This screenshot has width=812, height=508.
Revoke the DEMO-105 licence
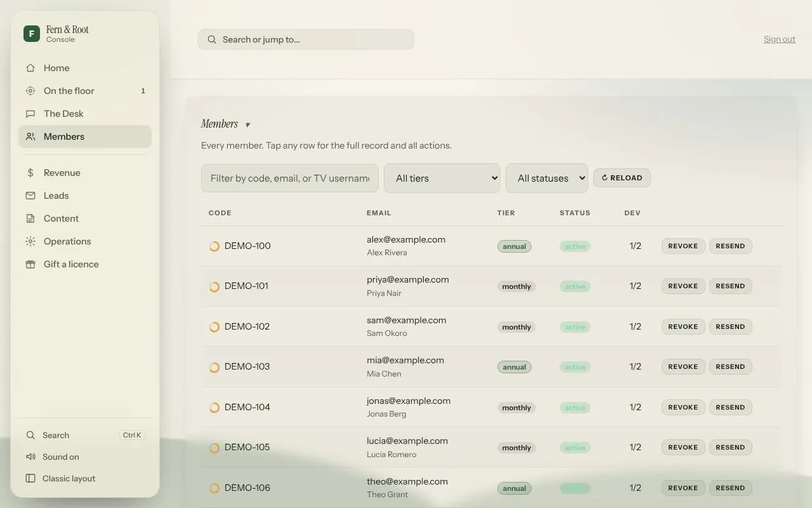click(x=683, y=448)
